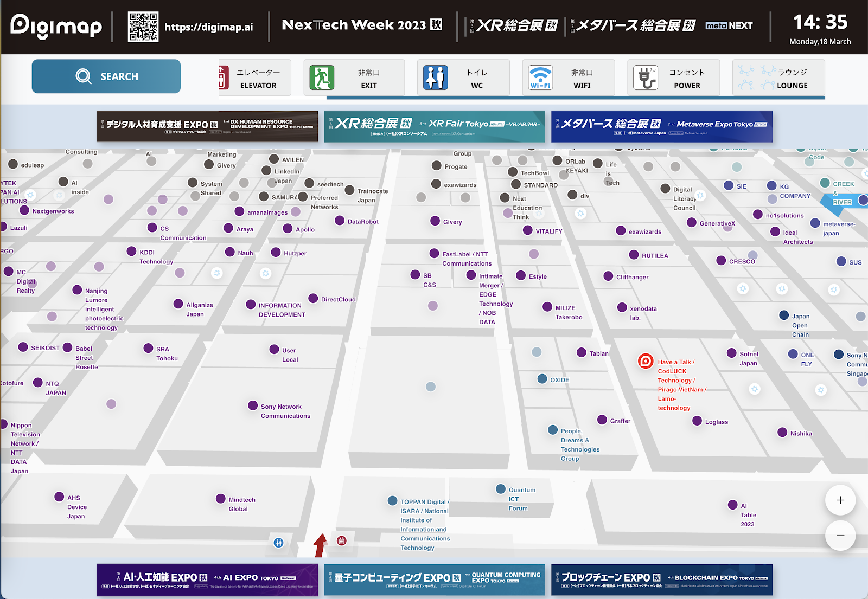Zoom in with the plus button
868x599 pixels.
click(840, 500)
